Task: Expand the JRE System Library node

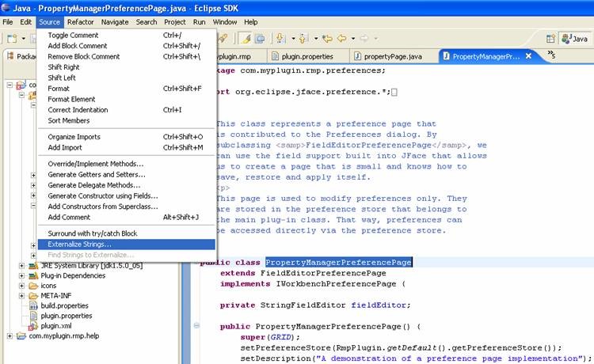Action: [22, 266]
